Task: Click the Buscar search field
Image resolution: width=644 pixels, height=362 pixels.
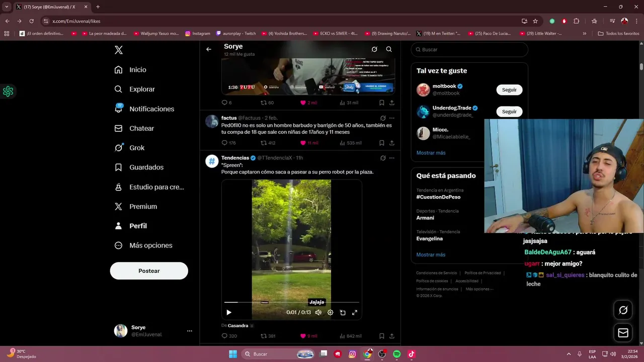Action: [469, 49]
